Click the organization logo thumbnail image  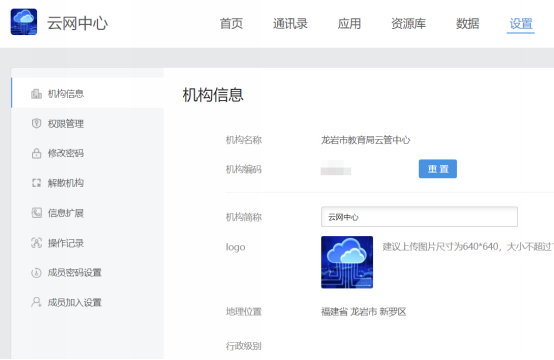pos(347,262)
